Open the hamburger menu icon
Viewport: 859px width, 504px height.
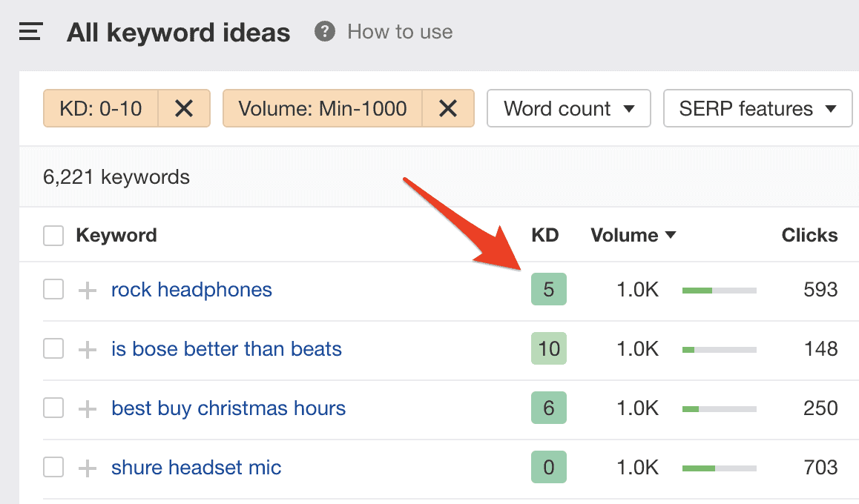click(30, 33)
